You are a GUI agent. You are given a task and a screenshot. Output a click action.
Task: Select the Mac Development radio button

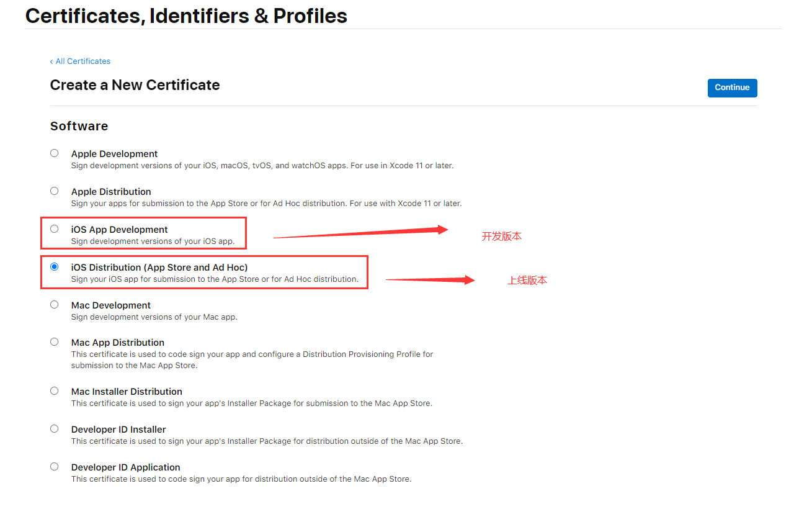point(55,305)
